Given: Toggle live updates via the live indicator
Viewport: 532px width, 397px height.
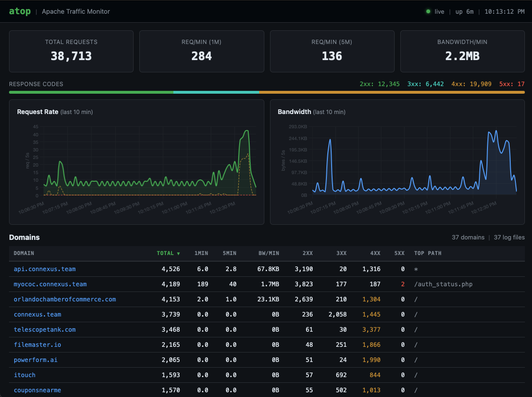Looking at the screenshot, I should point(435,11).
